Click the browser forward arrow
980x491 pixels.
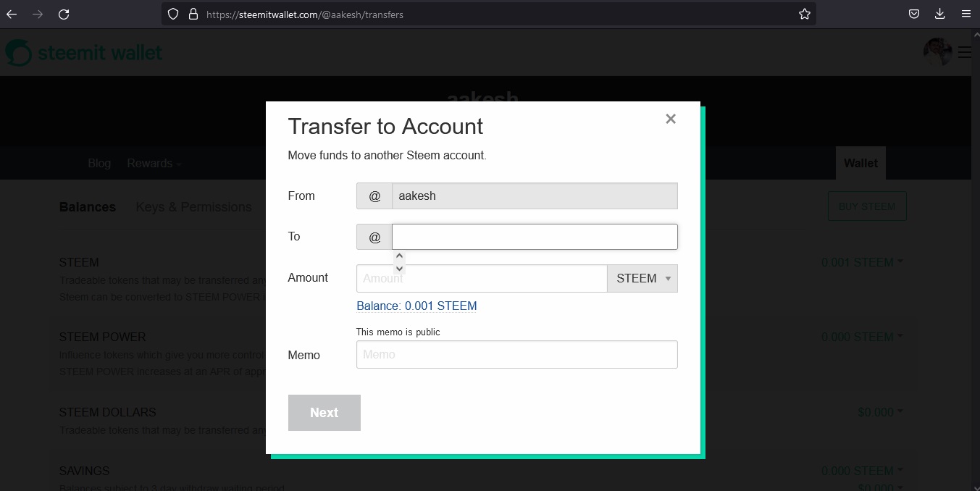[x=38, y=14]
